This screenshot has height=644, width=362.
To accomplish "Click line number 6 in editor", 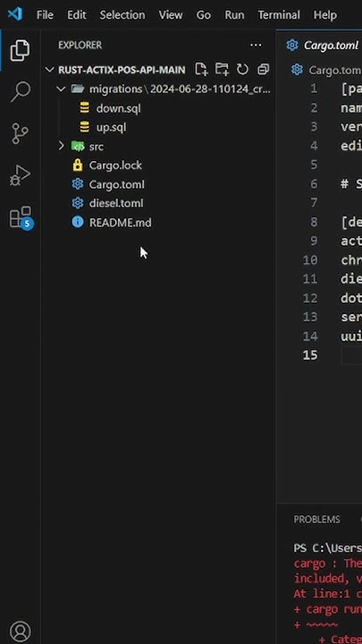I will pos(314,184).
